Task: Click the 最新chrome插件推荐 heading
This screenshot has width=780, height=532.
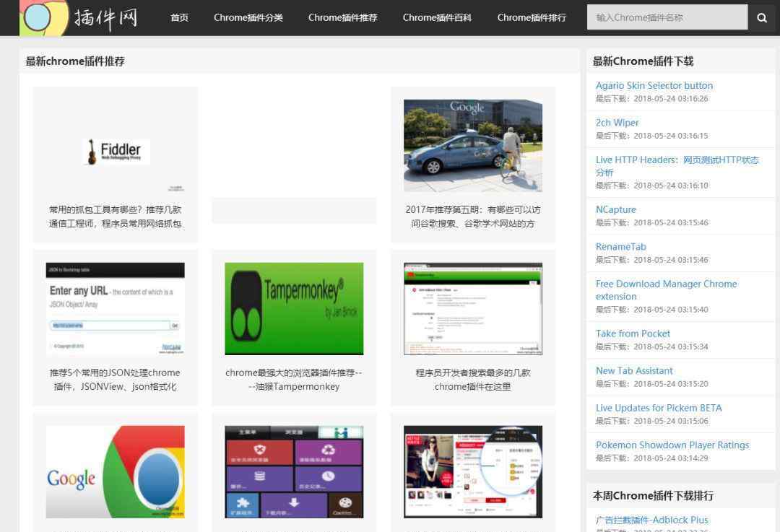Action: (x=75, y=61)
